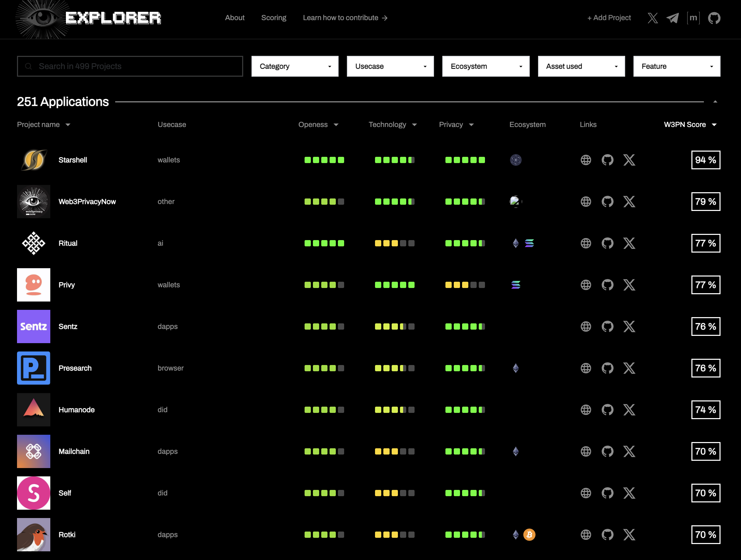The image size is (741, 560).
Task: Open Web3PrivacyNow GitHub icon
Action: coord(607,202)
